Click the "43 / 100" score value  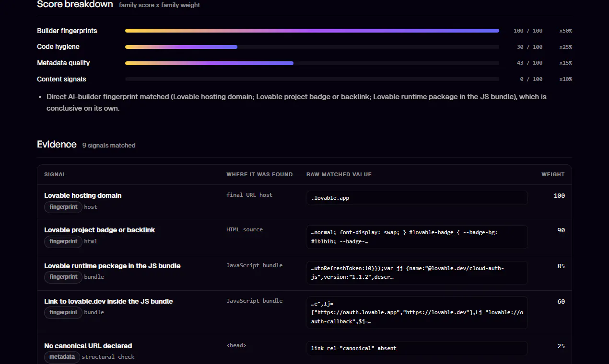point(530,63)
